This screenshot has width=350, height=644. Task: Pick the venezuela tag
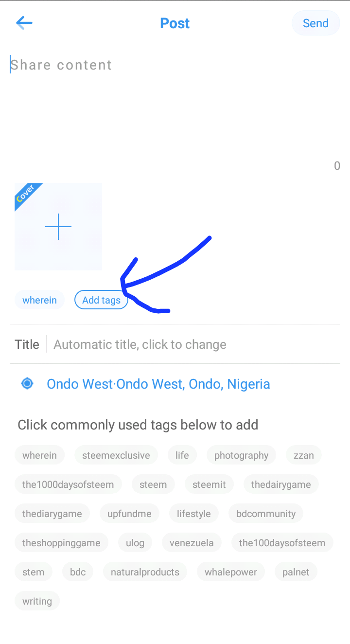tap(192, 543)
